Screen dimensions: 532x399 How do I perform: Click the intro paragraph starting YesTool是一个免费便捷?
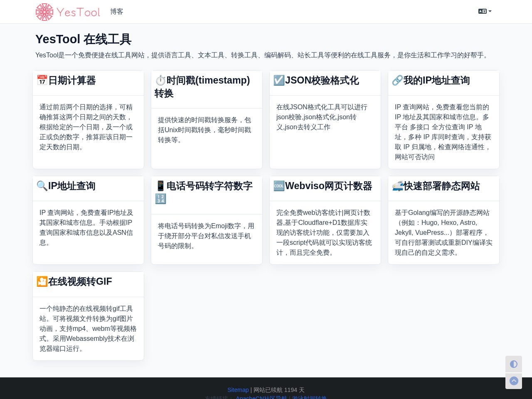pos(263,55)
